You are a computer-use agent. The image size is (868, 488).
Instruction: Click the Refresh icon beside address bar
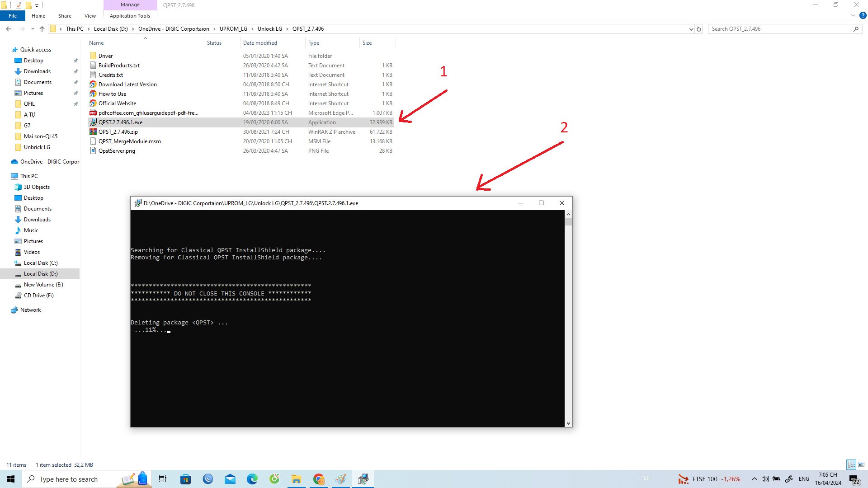[x=699, y=29]
